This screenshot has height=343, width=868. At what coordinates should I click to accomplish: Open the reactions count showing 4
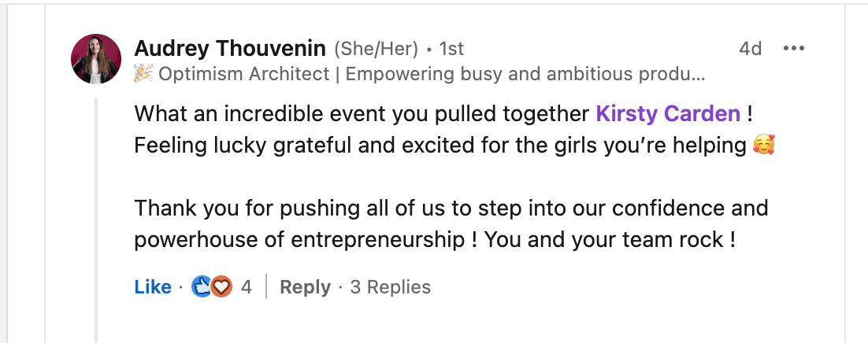tap(247, 287)
